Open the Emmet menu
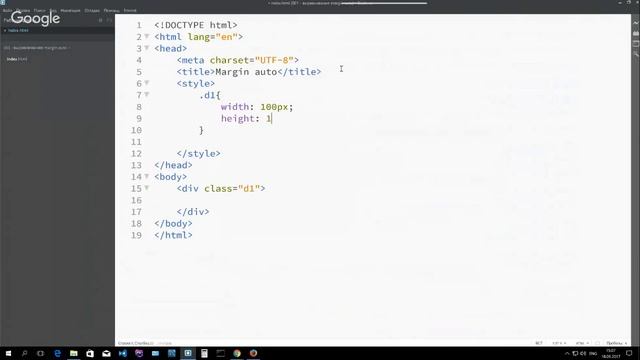Screen dimensions: 640x360 (130, 10)
